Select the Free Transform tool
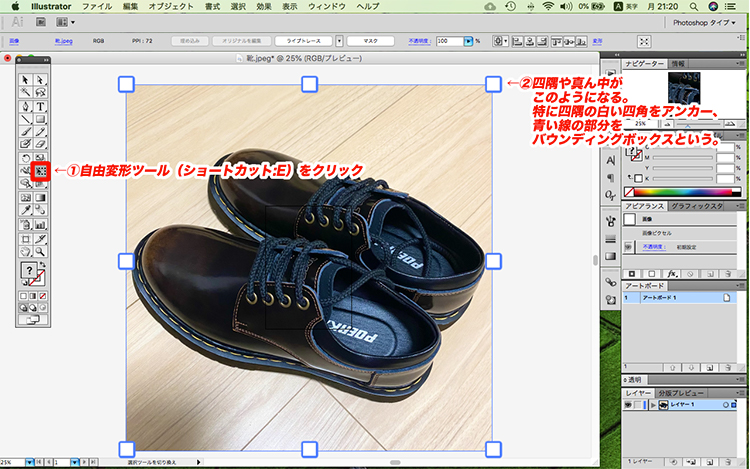Screen dimensions: 750x469 [x=41, y=172]
